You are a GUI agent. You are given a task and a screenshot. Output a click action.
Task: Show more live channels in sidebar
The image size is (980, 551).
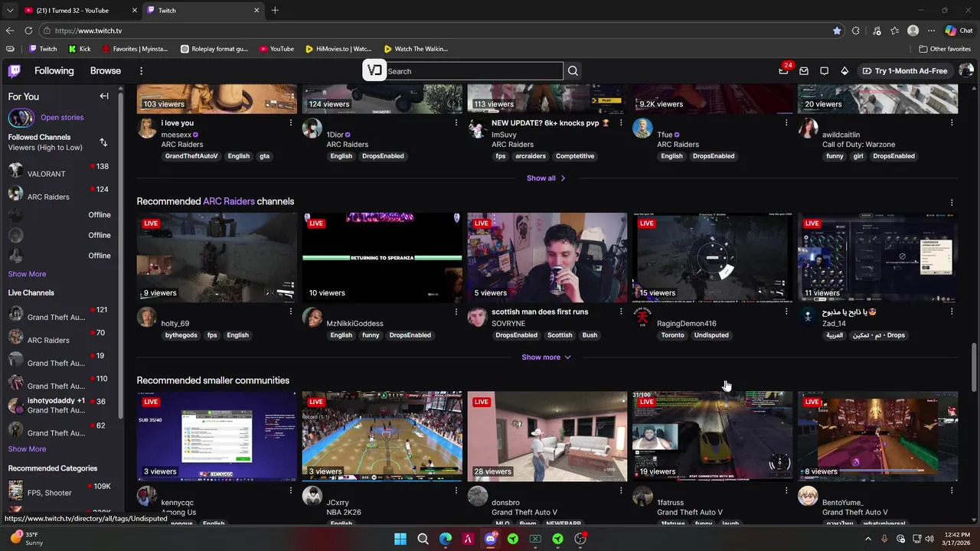pos(27,449)
